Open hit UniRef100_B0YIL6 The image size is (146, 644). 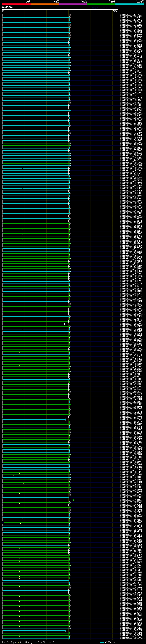pos(131,397)
